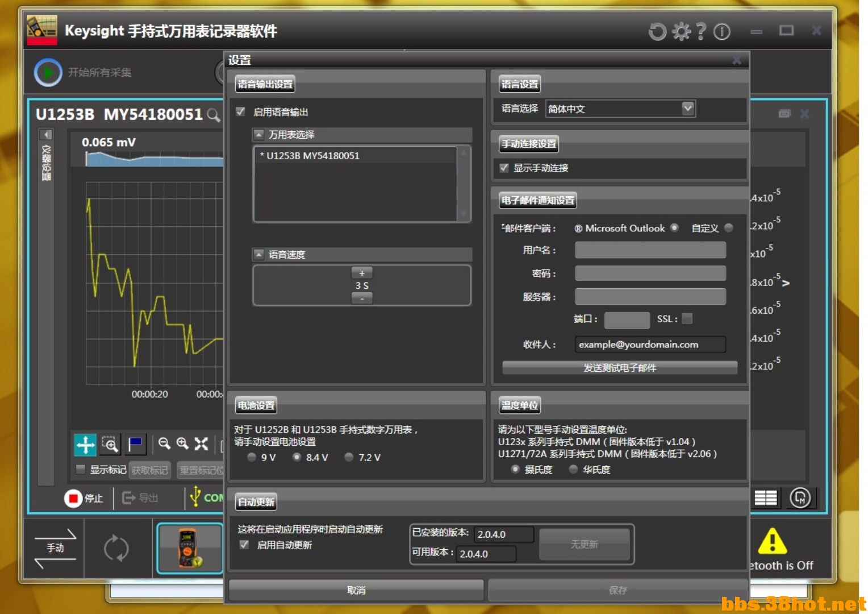Select the zoom region tool icon
The width and height of the screenshot is (868, 614).
tap(110, 444)
